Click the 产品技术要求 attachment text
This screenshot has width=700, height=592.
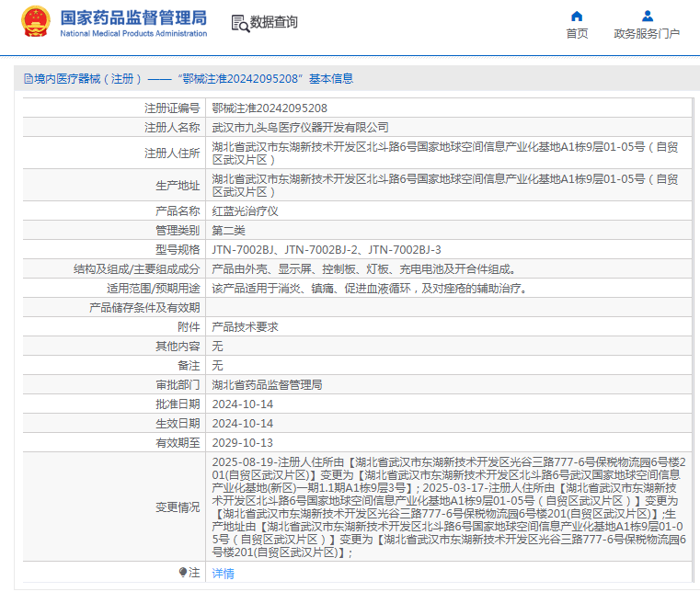[245, 326]
